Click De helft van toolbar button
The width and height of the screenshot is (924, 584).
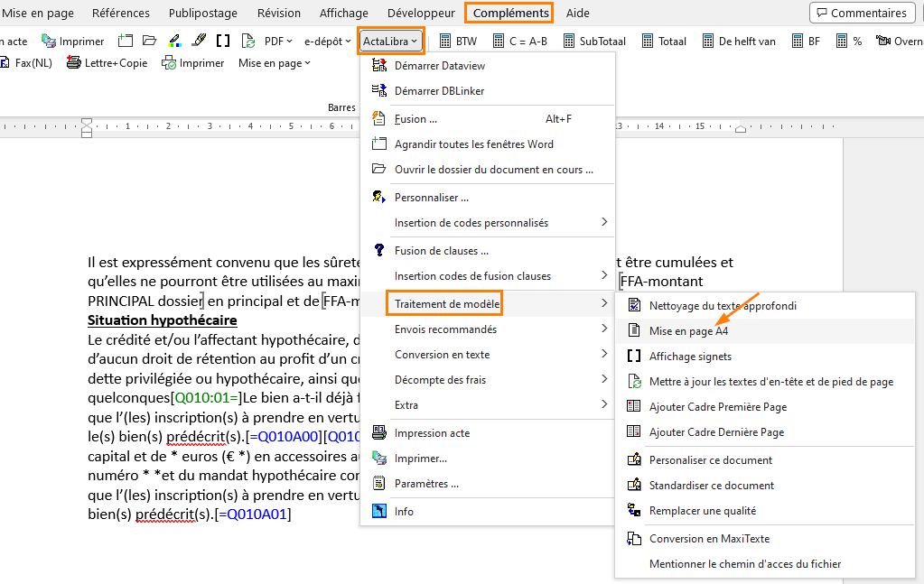(739, 42)
